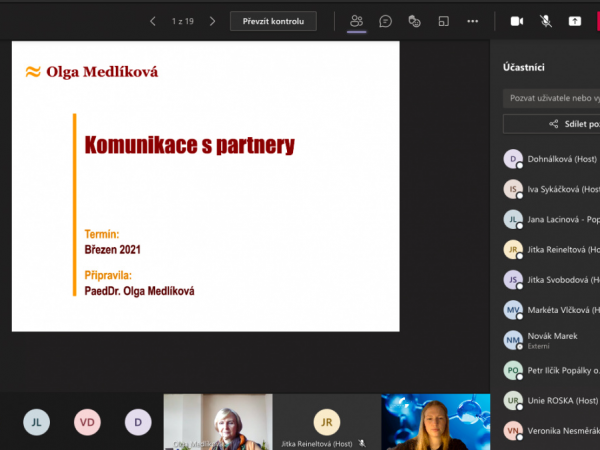Advance to the next slide with right arrow
The height and width of the screenshot is (450, 600).
[x=212, y=21]
